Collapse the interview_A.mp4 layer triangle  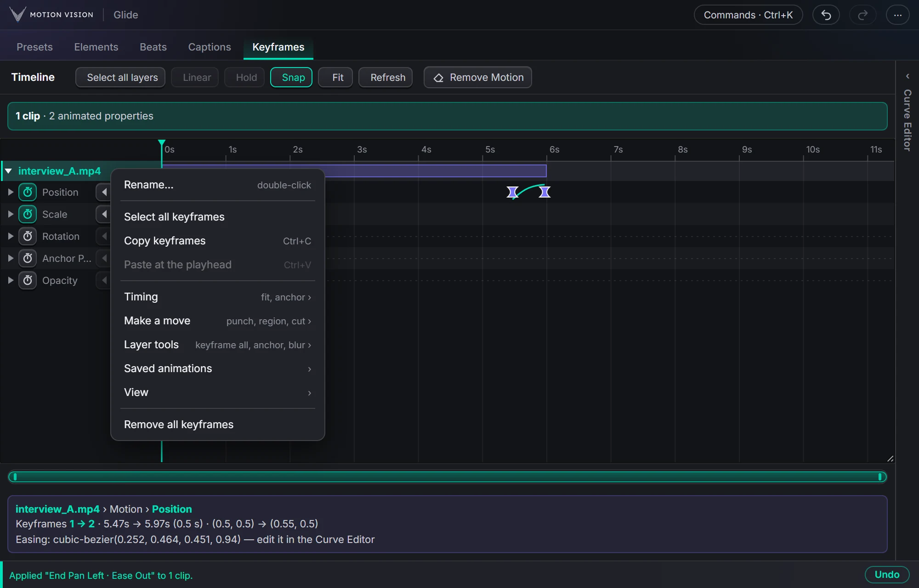tap(8, 171)
